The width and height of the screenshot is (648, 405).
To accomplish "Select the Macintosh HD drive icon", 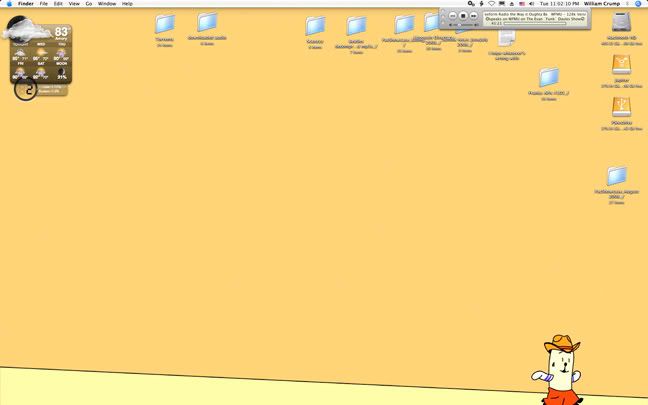I will point(622,22).
